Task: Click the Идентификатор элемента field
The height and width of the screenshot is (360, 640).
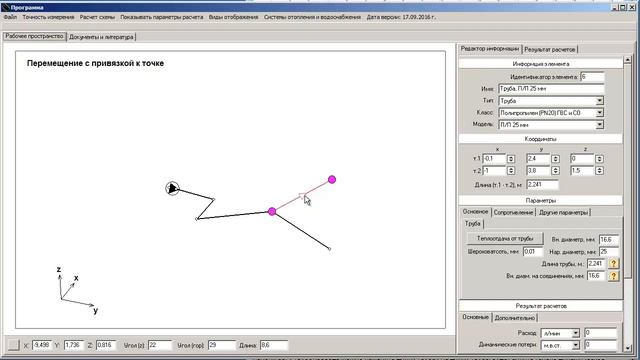Action: coord(592,77)
